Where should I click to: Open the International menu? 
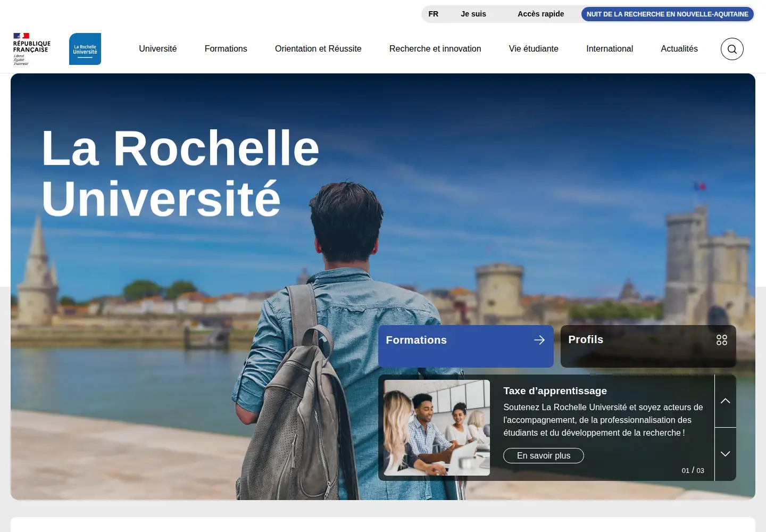coord(610,49)
